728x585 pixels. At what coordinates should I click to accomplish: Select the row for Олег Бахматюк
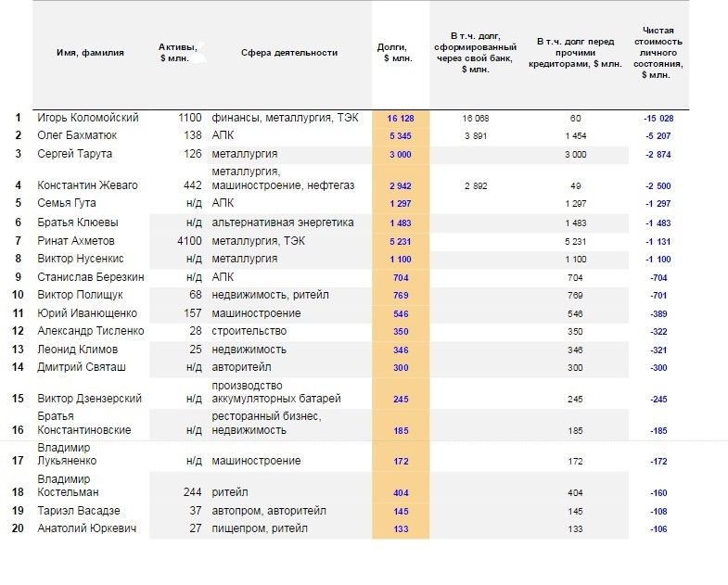click(x=352, y=135)
